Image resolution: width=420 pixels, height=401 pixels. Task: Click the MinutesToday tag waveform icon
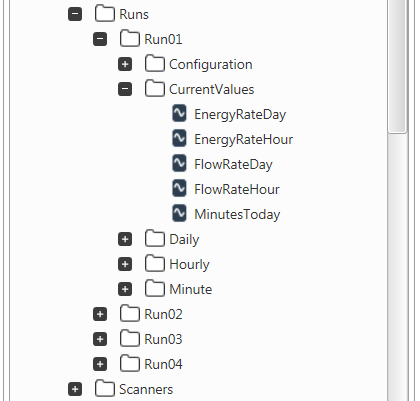click(x=179, y=214)
